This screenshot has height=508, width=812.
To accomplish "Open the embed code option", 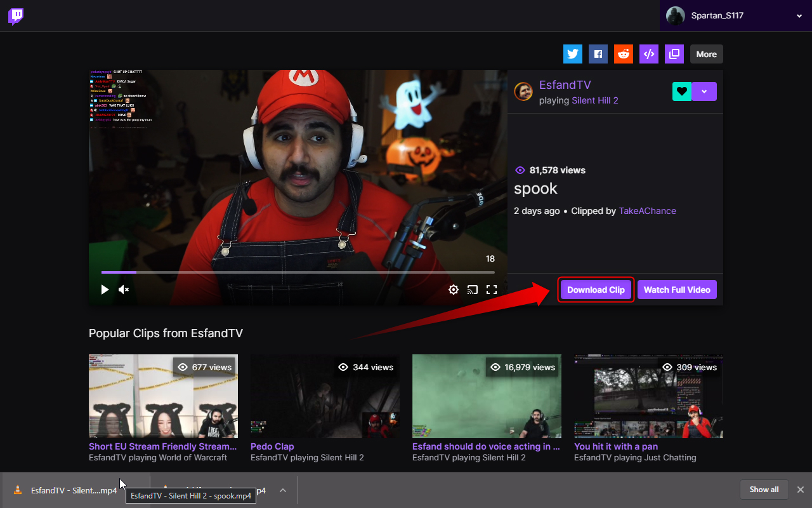I will [648, 54].
